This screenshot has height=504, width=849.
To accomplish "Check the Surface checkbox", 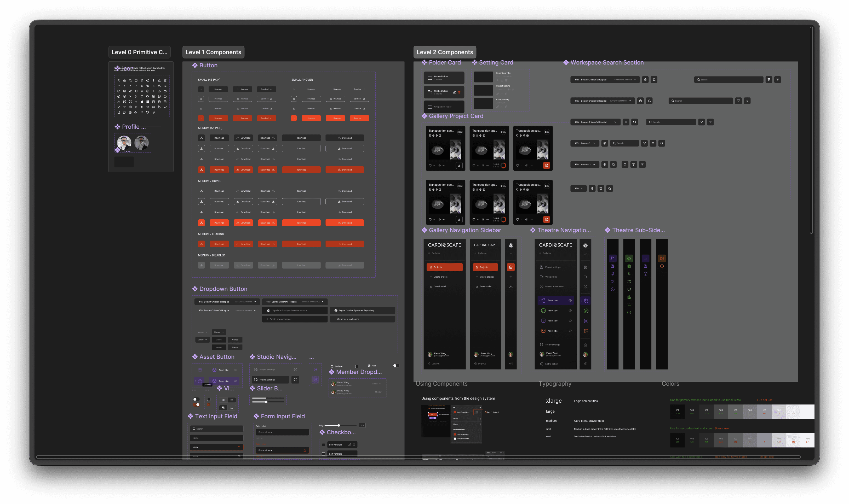I will point(357,366).
